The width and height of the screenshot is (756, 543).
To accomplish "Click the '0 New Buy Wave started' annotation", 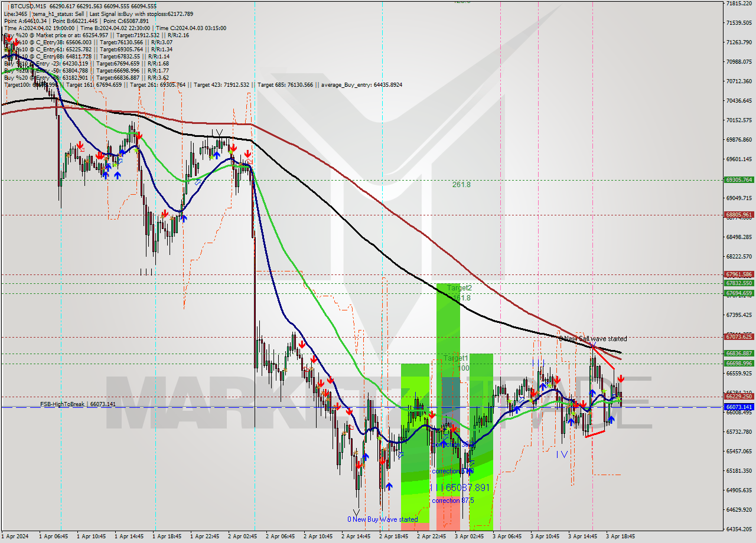I will 383,519.
